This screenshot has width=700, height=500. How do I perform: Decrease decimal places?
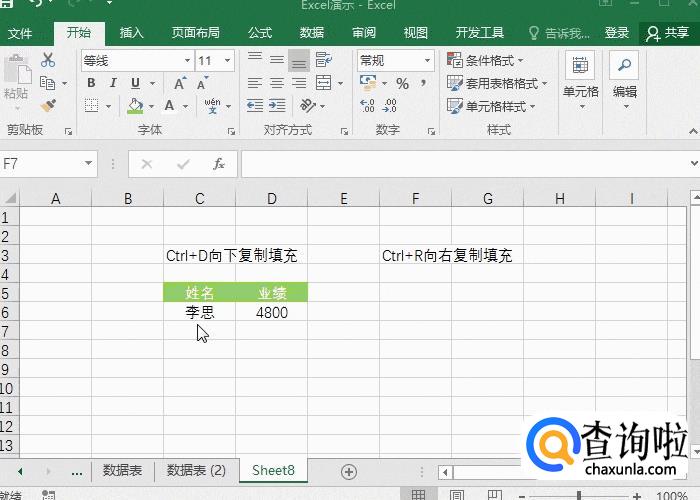(x=389, y=106)
